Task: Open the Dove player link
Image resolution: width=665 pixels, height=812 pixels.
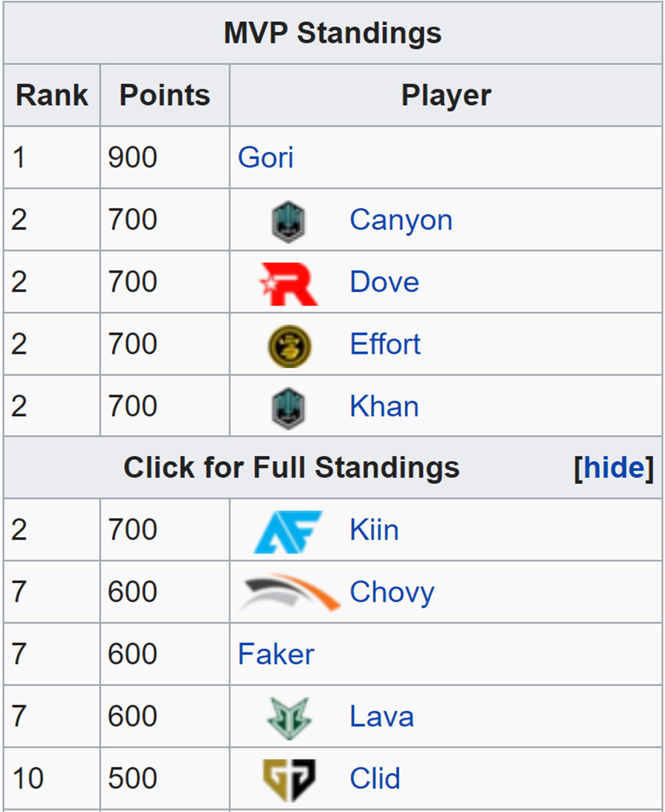Action: pos(384,282)
